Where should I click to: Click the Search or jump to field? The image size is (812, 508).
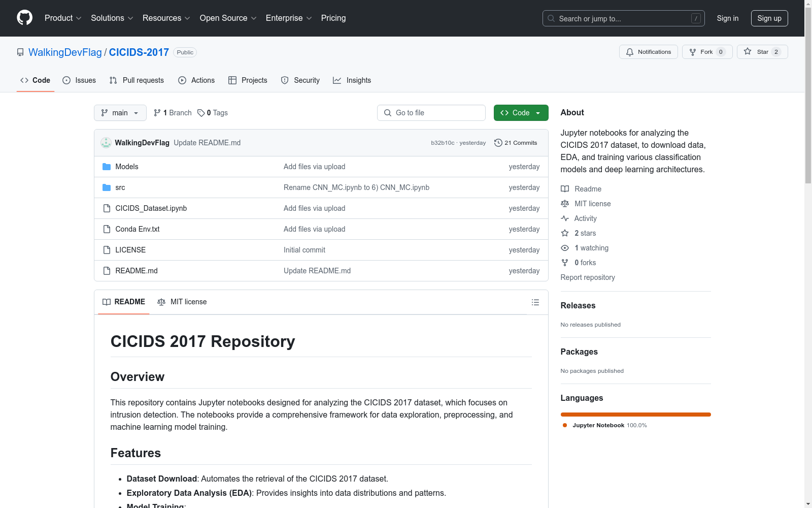(x=624, y=18)
